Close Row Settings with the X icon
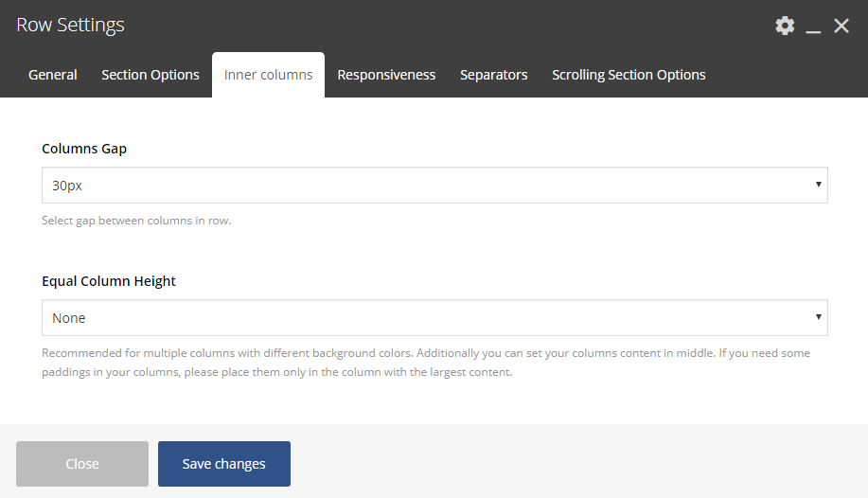Viewport: 868px width, 498px height. pos(841,26)
